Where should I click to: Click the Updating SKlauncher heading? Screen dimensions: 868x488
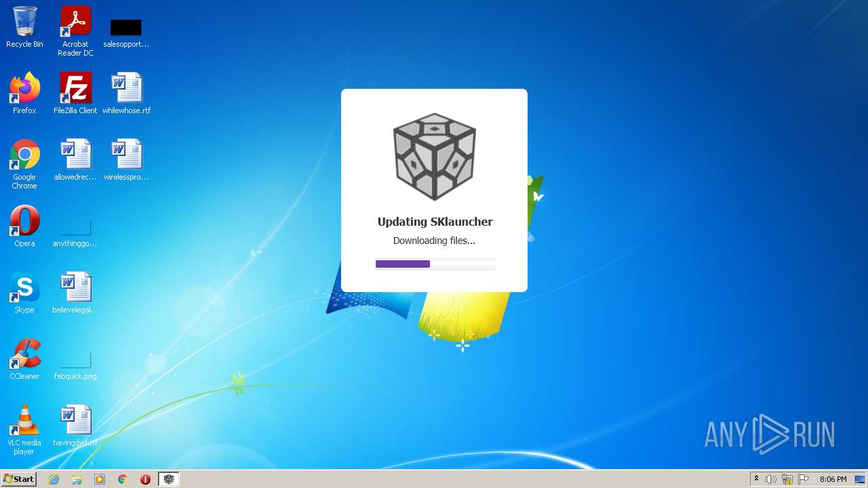click(435, 222)
